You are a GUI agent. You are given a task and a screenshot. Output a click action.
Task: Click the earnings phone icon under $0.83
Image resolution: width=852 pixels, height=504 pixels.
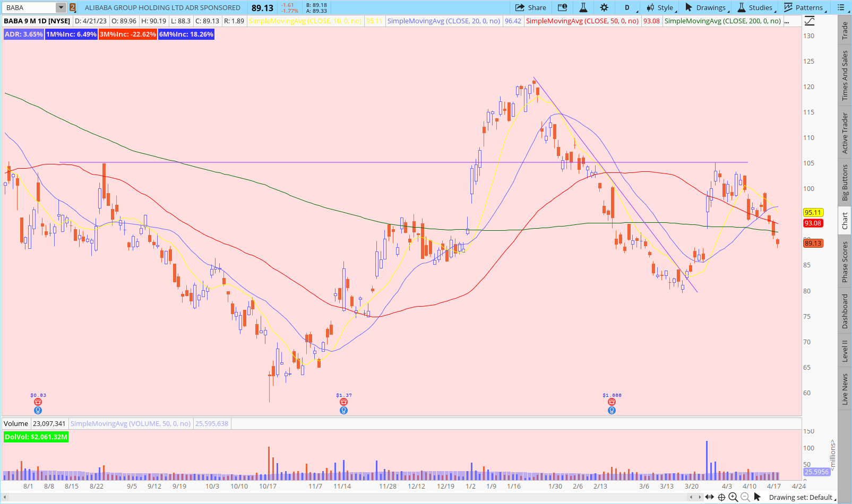click(38, 402)
